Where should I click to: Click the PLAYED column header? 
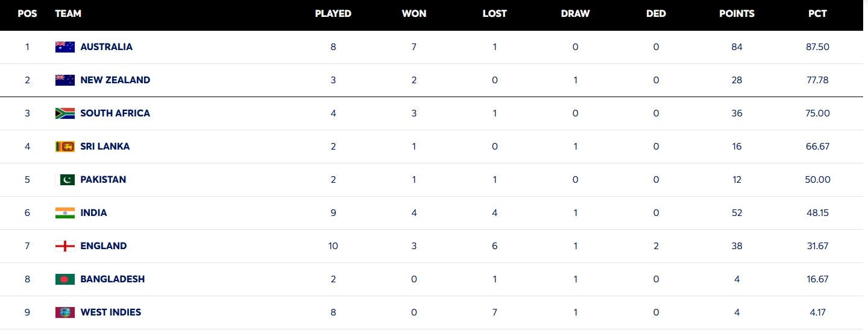[x=333, y=14]
